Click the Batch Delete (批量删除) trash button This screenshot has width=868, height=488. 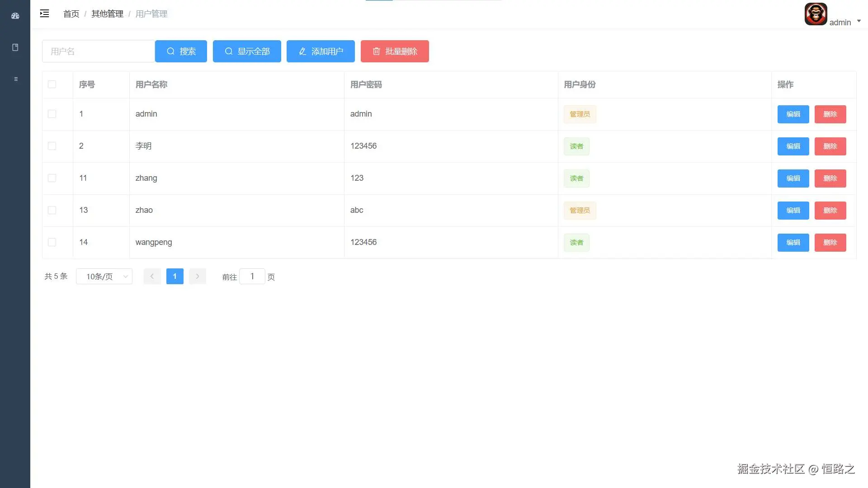coord(395,51)
